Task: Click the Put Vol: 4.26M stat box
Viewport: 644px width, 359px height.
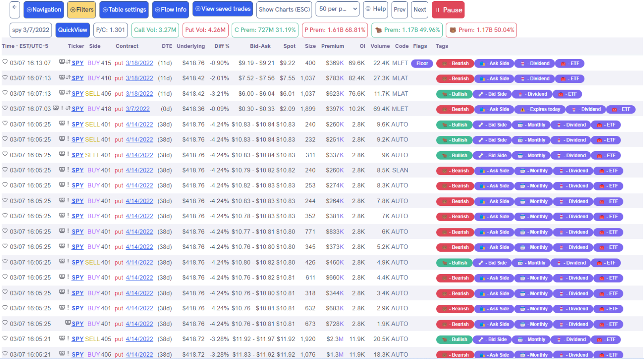Action: (x=205, y=30)
